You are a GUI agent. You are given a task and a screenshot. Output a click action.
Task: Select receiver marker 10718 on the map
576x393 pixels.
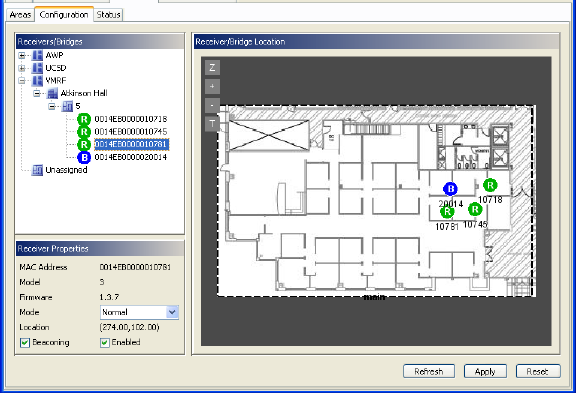click(x=490, y=185)
